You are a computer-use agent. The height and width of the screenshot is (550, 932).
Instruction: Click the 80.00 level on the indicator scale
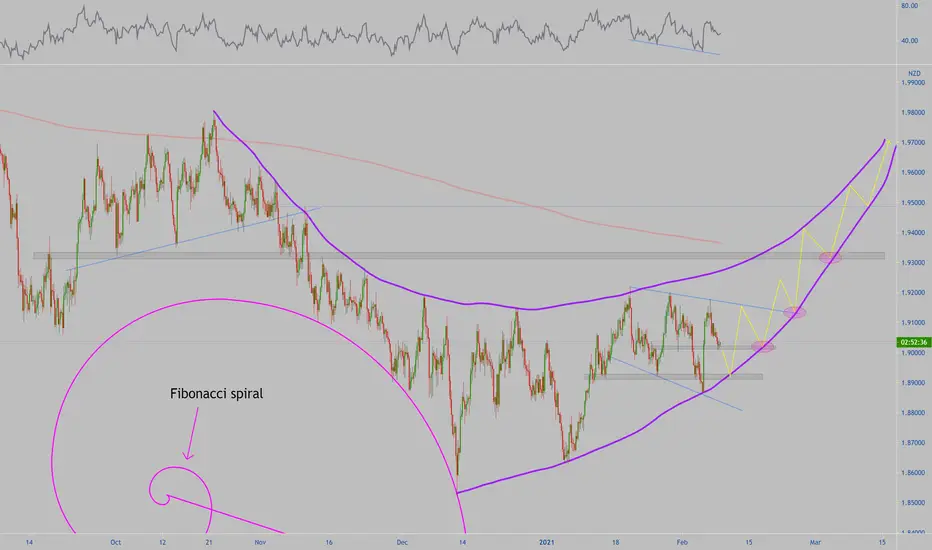[x=909, y=6]
